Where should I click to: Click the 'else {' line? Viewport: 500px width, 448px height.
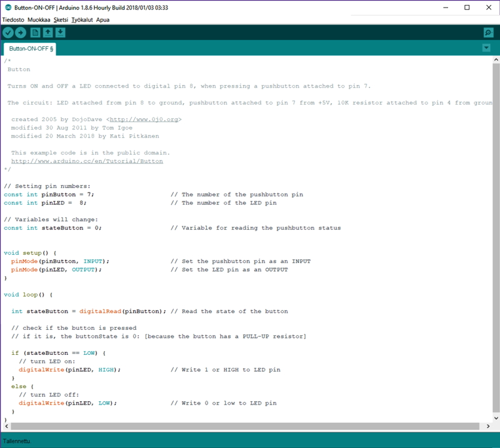pyautogui.click(x=22, y=387)
